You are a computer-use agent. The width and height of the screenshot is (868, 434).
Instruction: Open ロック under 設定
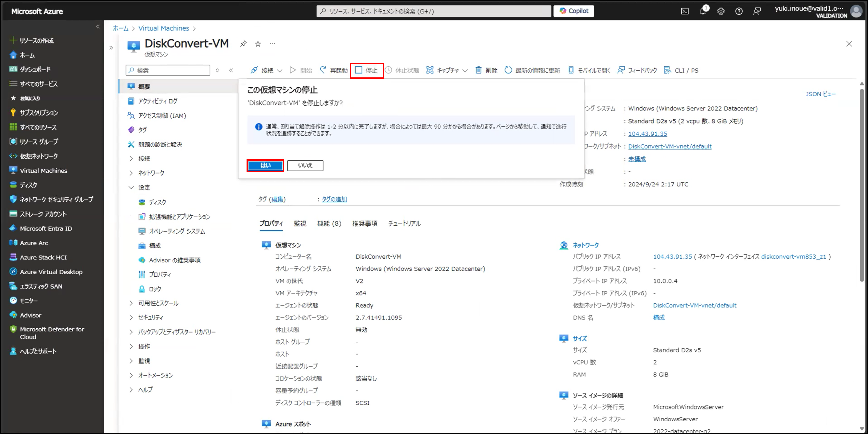click(x=150, y=289)
